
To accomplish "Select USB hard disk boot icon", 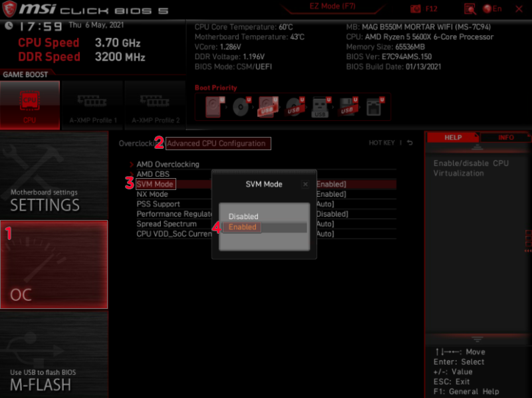I will (268, 107).
